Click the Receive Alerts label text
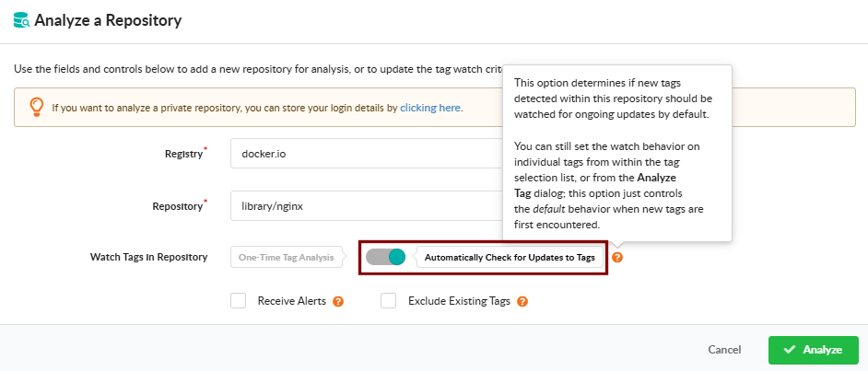Image resolution: width=868 pixels, height=371 pixels. coord(292,301)
